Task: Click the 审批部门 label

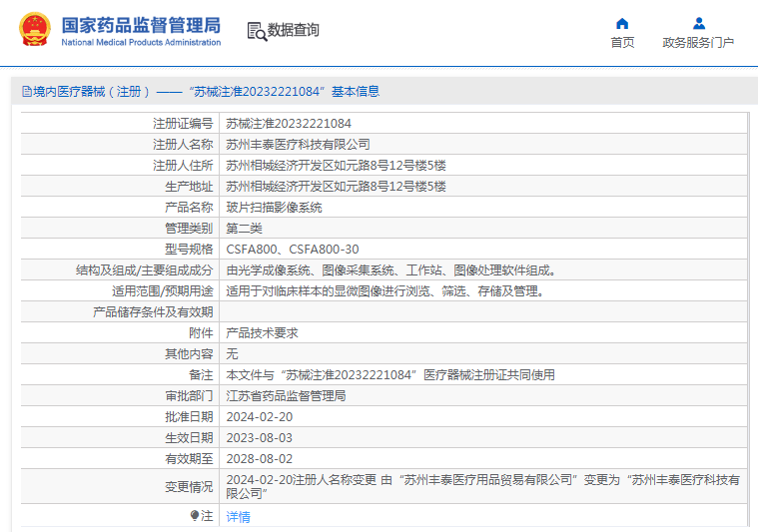Action: click(189, 395)
